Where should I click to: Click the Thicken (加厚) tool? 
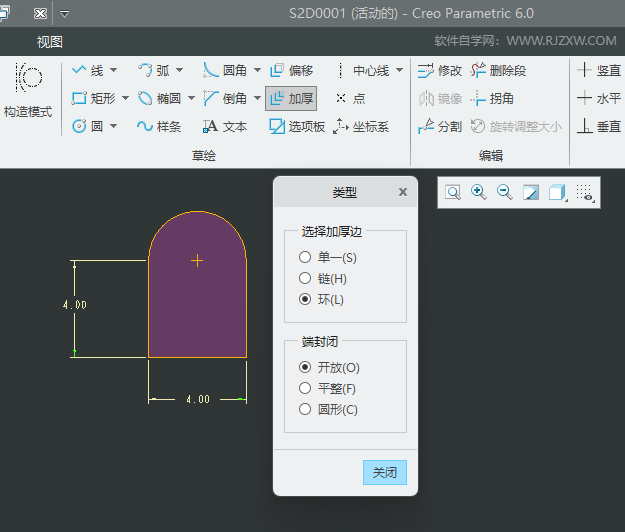291,98
